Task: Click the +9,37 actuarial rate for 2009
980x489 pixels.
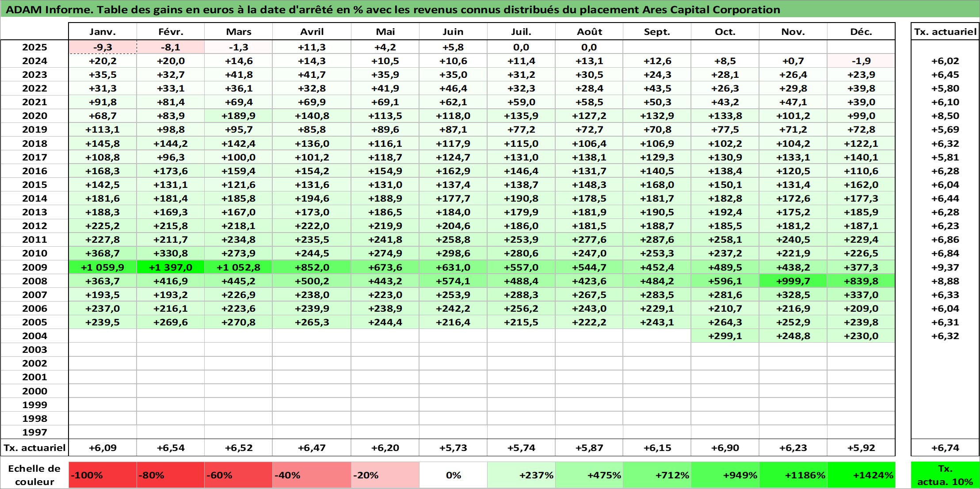Action: click(945, 267)
